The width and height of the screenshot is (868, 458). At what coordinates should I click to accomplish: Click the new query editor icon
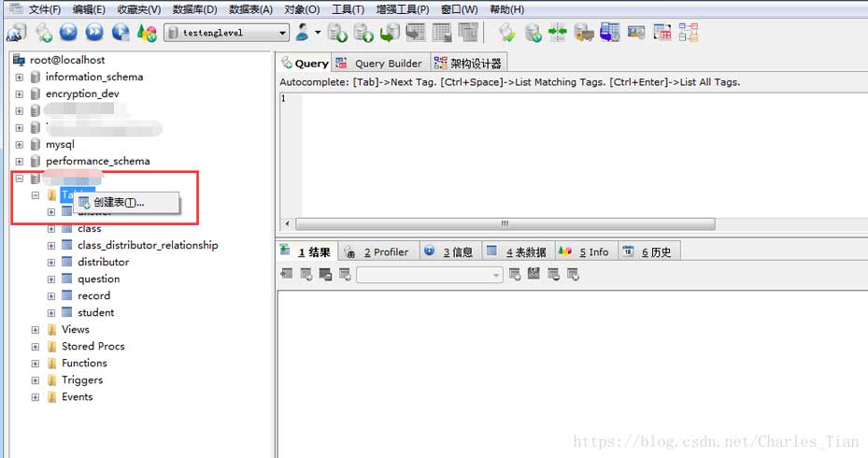[44, 33]
